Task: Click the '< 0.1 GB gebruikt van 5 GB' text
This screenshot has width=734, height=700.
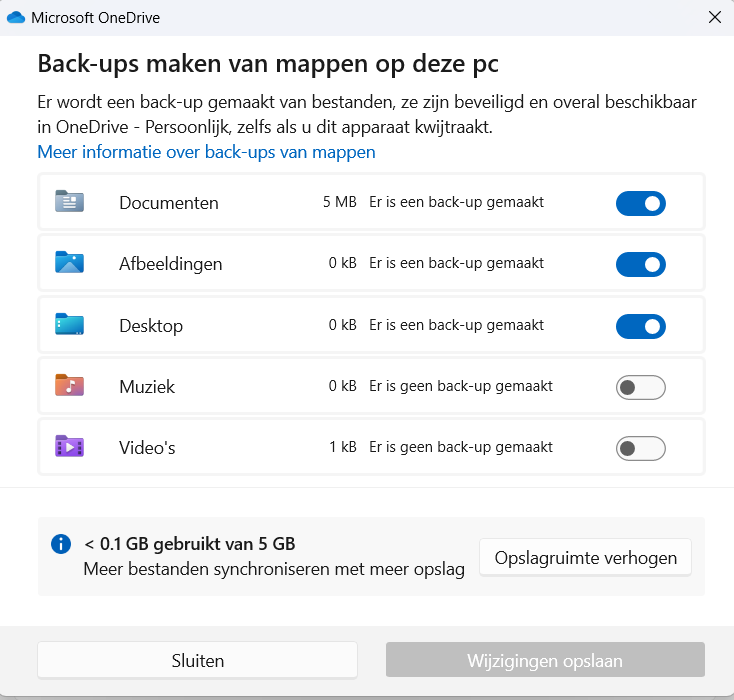Action: (x=190, y=544)
